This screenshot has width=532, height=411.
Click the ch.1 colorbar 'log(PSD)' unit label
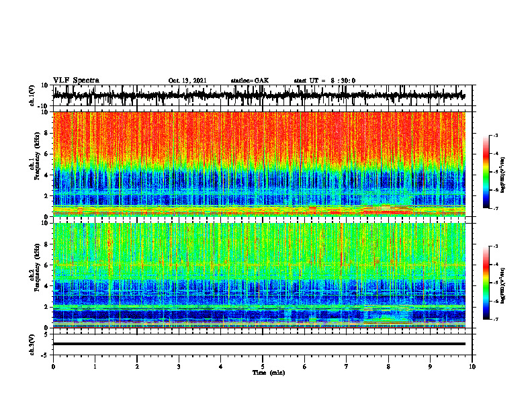tap(502, 175)
